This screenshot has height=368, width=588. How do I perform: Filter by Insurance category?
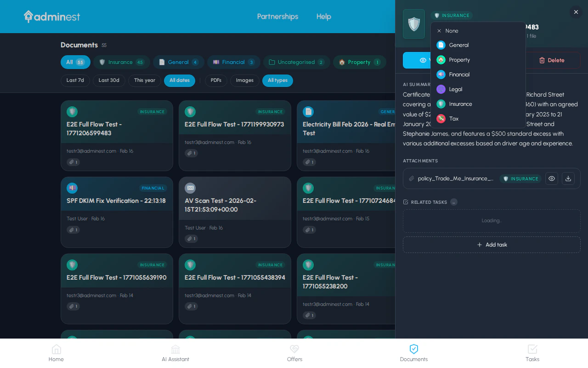click(122, 62)
